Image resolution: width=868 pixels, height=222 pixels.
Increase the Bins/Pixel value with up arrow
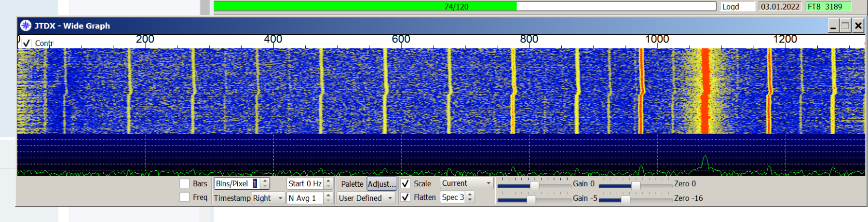[265, 181]
